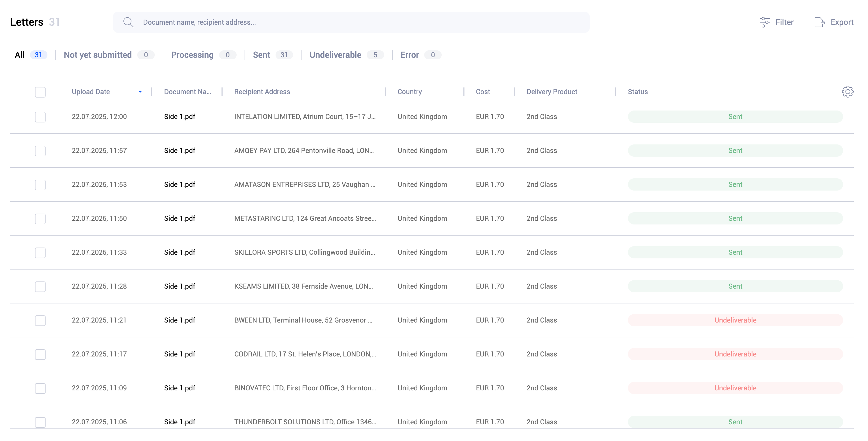
Task: Sort by the Country column header
Action: click(x=409, y=92)
